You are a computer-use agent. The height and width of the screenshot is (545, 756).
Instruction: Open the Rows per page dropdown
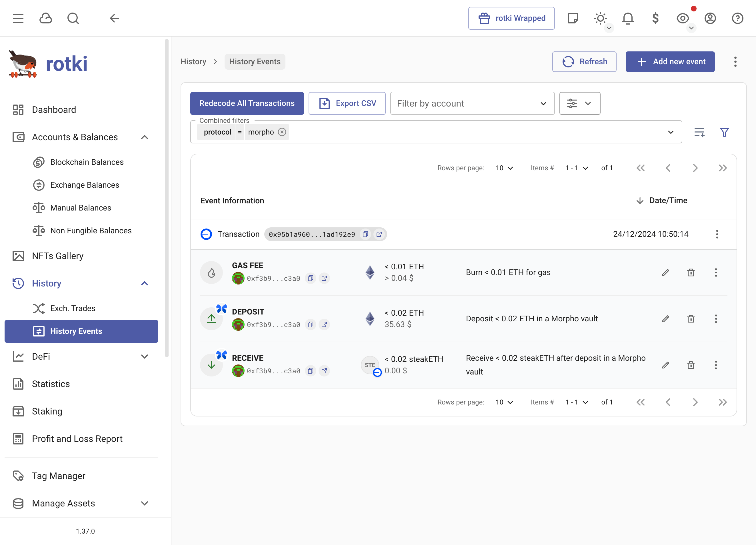click(x=504, y=168)
